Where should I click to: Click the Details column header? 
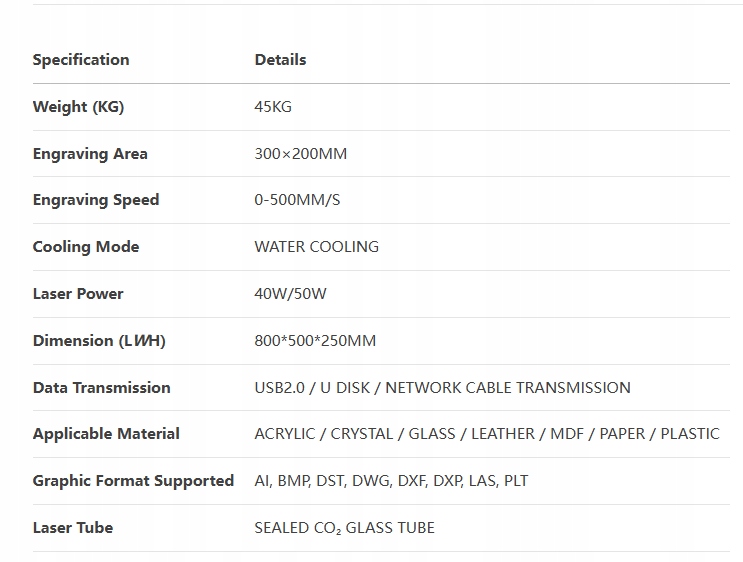280,60
